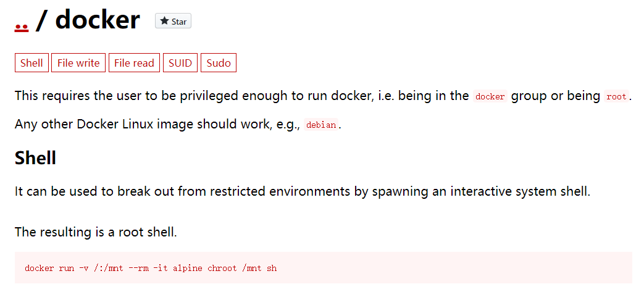The height and width of the screenshot is (292, 644).
Task: Select the File read tag
Action: 134,63
